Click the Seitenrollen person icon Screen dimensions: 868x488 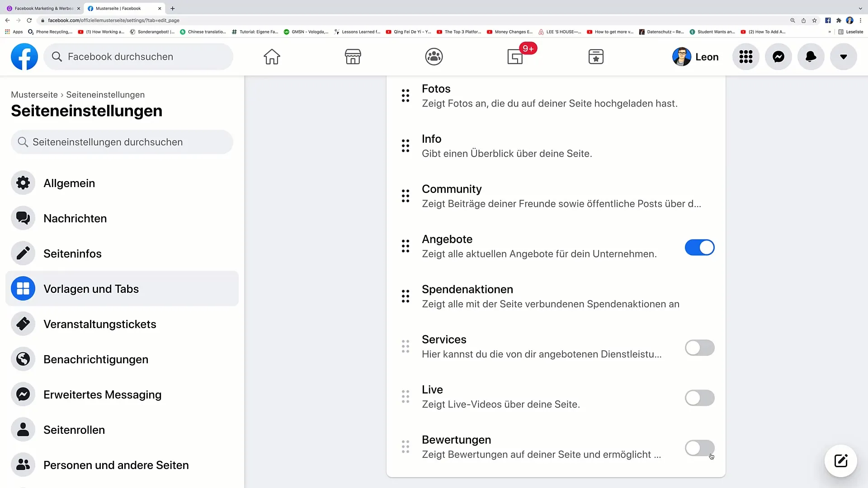23,430
